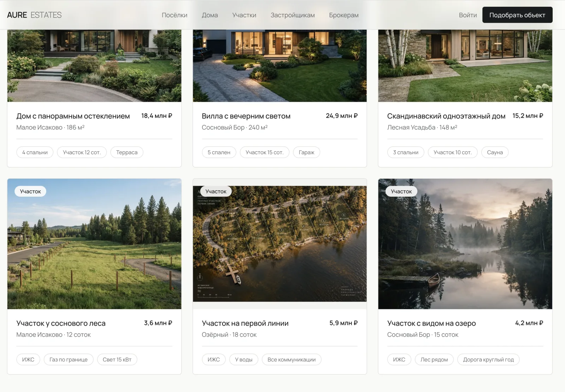Select the Участок 12 сот. tag
The width and height of the screenshot is (565, 392).
pos(82,152)
